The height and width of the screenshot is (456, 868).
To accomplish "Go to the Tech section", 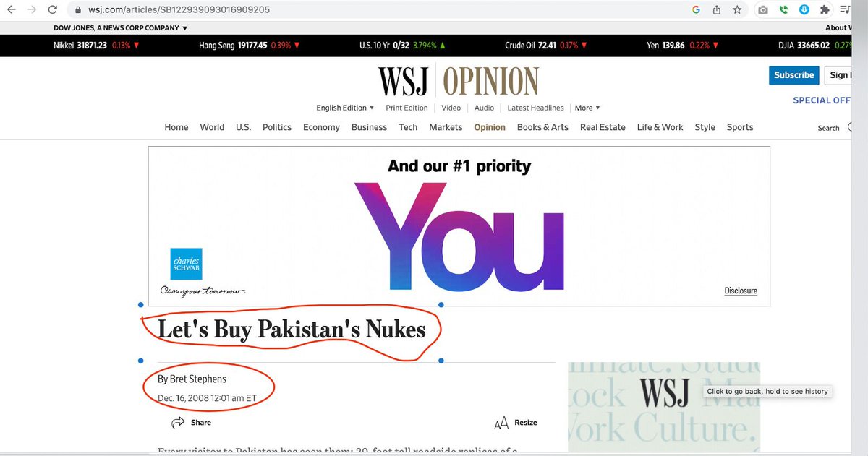I will coord(408,127).
